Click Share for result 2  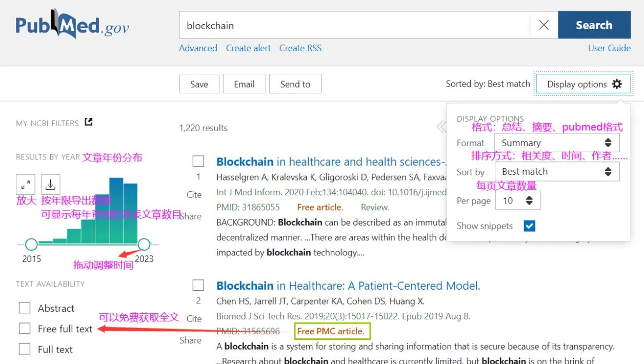tap(190, 340)
